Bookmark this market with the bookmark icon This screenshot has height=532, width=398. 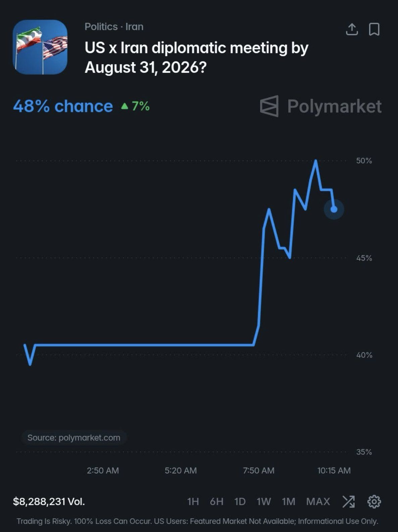tap(374, 29)
